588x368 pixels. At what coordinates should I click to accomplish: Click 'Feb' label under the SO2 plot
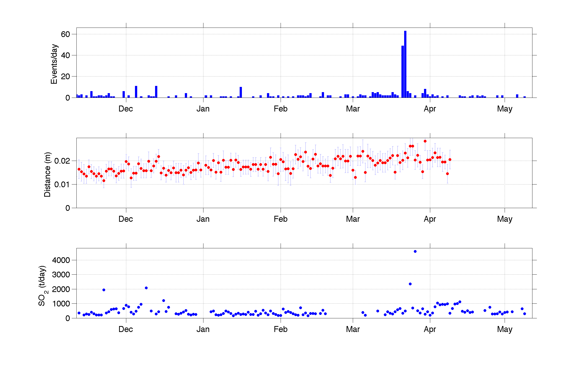281,329
